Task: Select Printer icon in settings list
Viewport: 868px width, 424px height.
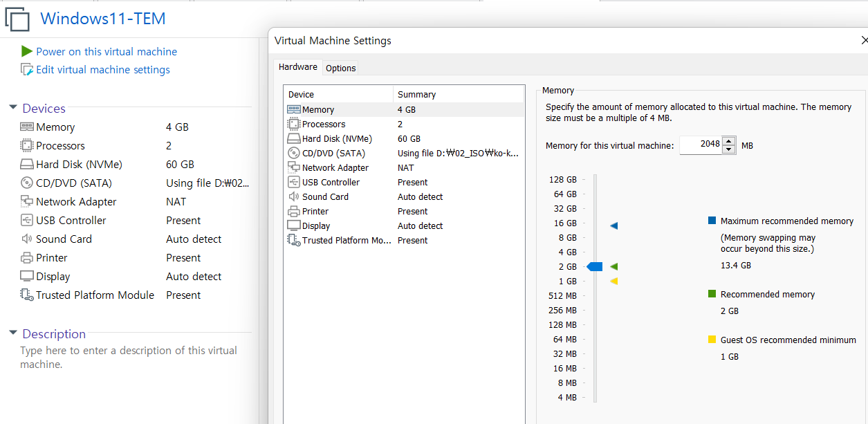Action: click(x=294, y=211)
